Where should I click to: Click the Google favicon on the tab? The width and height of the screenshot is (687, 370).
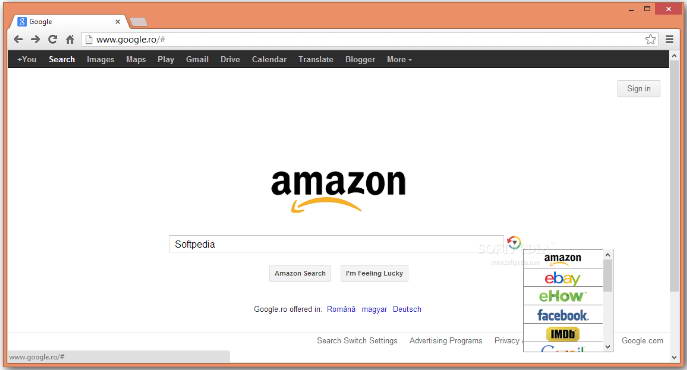point(22,21)
